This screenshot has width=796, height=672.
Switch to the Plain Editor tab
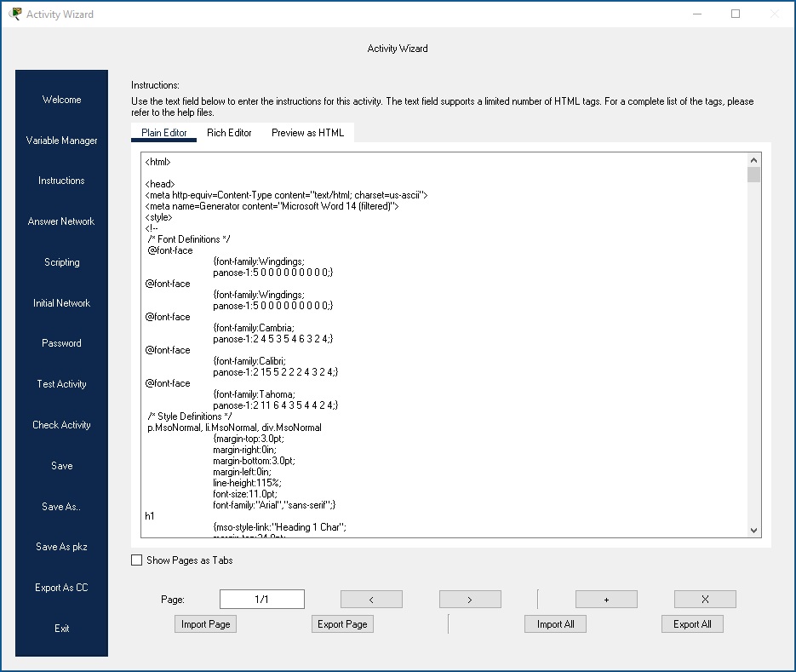(x=164, y=133)
